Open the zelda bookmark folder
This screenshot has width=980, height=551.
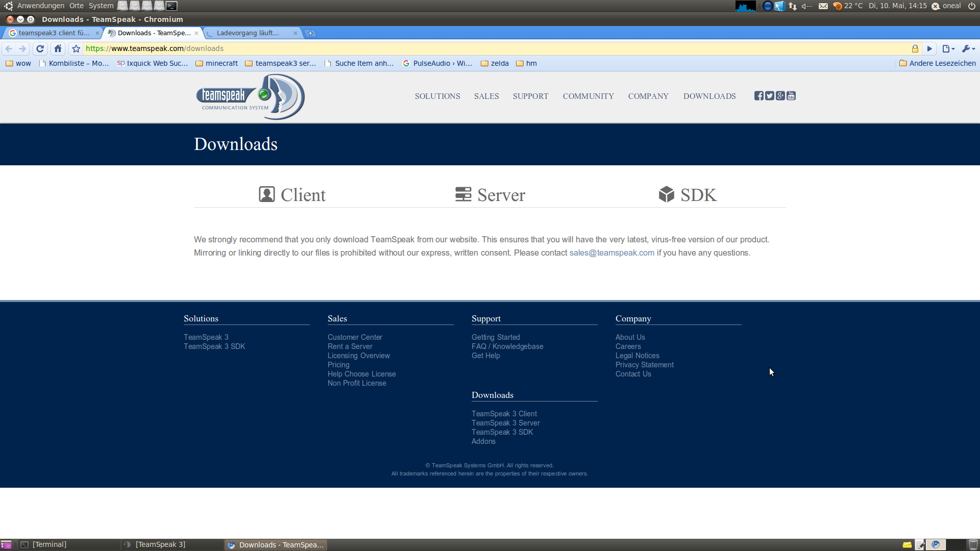(x=495, y=63)
